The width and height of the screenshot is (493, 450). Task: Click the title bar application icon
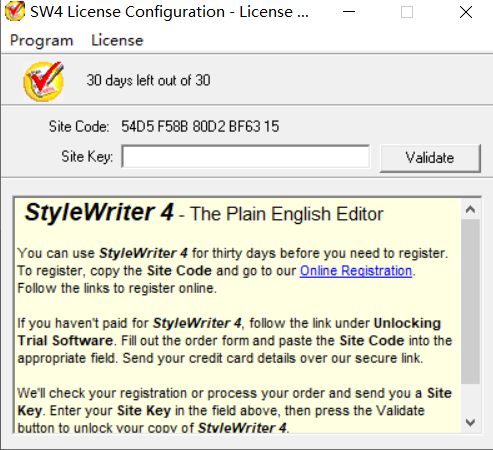tap(15, 11)
